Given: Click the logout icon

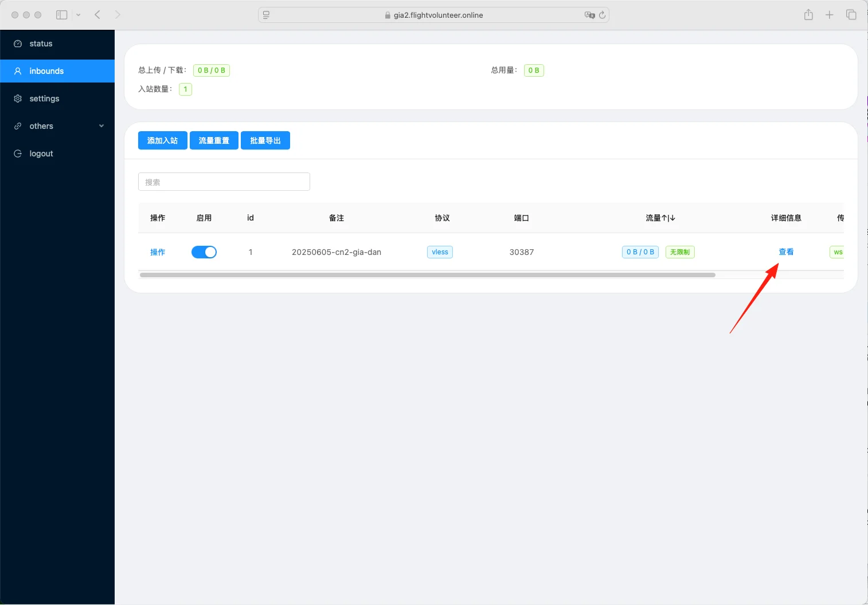Looking at the screenshot, I should [x=18, y=154].
